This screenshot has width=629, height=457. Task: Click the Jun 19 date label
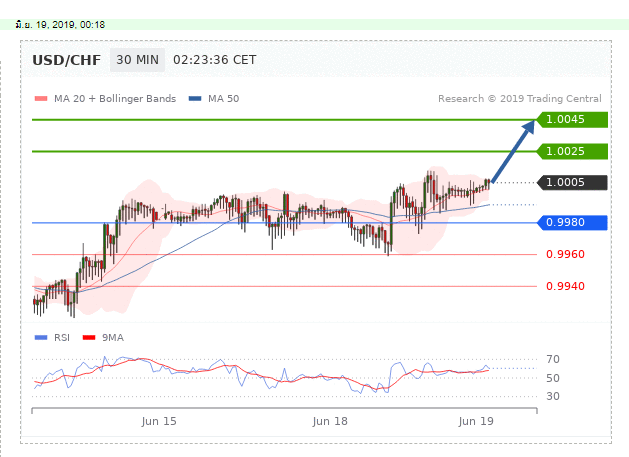pyautogui.click(x=476, y=421)
